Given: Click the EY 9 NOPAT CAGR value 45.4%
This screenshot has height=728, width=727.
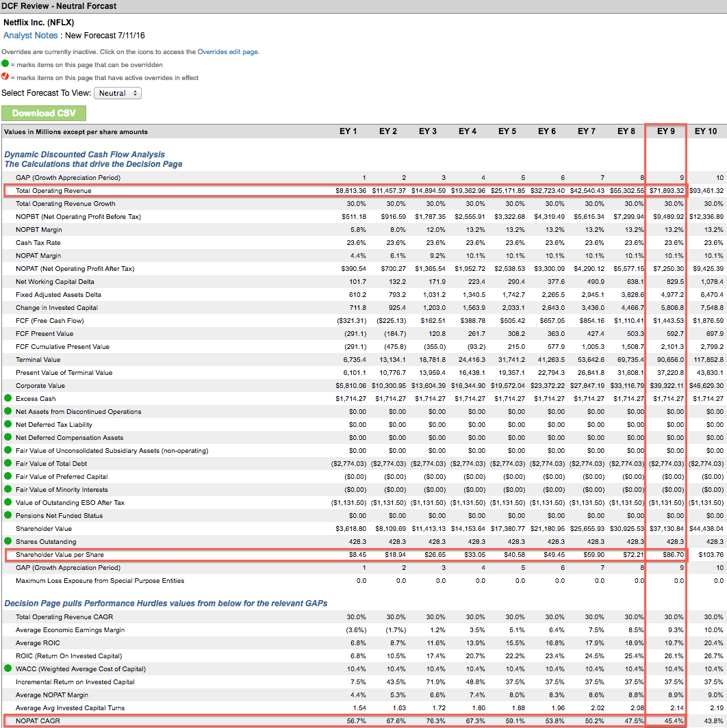Looking at the screenshot, I should coord(674,721).
